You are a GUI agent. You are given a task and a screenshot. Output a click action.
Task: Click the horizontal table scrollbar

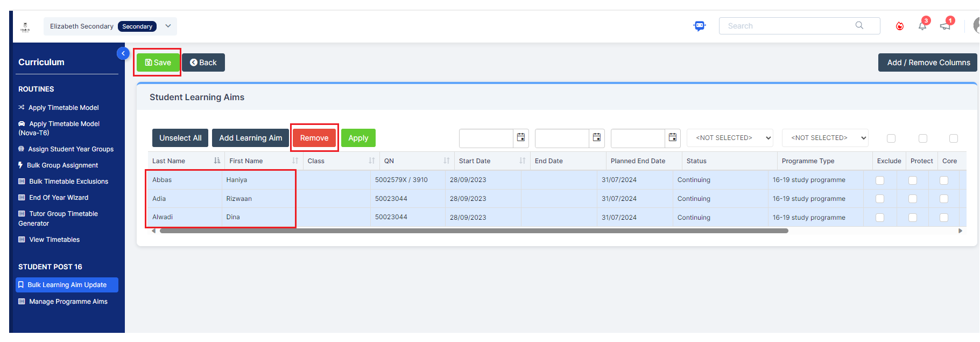tap(474, 231)
